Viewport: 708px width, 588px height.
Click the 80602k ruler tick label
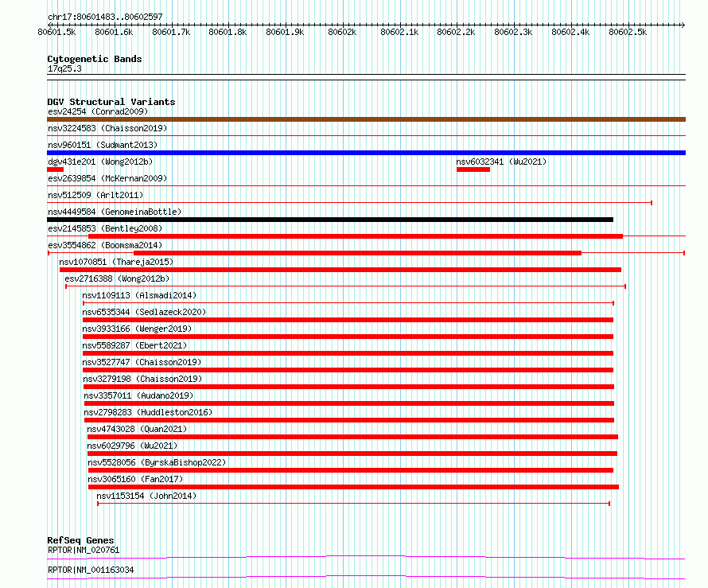coord(342,32)
